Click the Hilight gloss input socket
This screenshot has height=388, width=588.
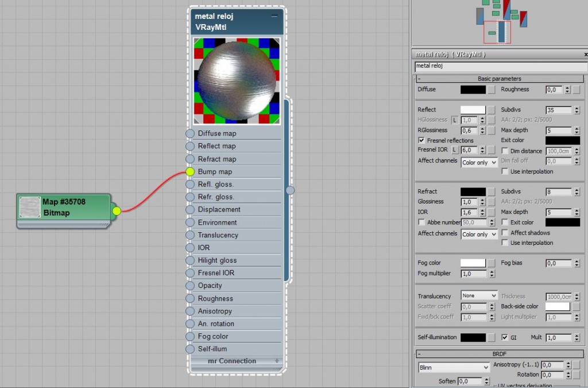[x=190, y=260]
